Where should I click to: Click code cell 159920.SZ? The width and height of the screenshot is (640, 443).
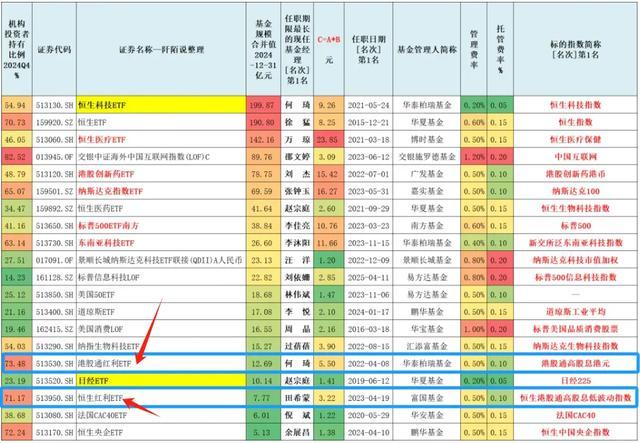[54, 122]
